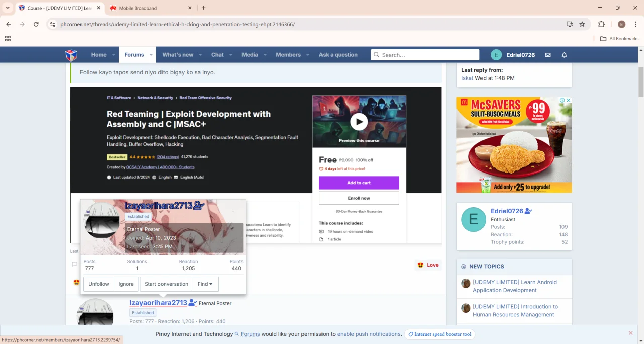
Task: Open the Home nav item
Action: (x=99, y=55)
